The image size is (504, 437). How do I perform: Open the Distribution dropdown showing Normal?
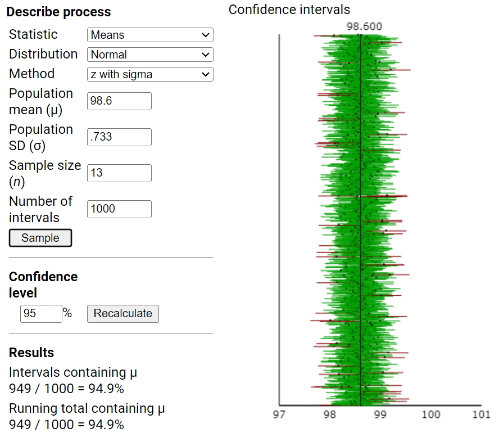click(x=149, y=55)
